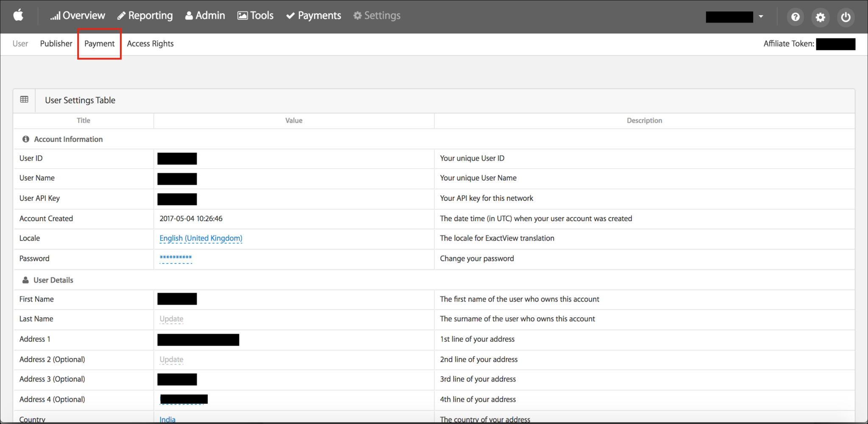Click the India country link
Image resolution: width=868 pixels, height=424 pixels.
tap(167, 419)
